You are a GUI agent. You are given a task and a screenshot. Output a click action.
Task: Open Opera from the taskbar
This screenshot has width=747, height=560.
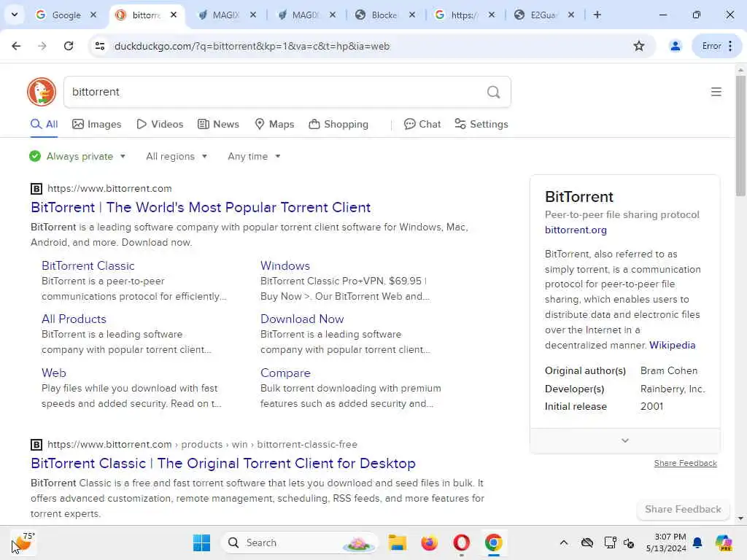pyautogui.click(x=461, y=542)
